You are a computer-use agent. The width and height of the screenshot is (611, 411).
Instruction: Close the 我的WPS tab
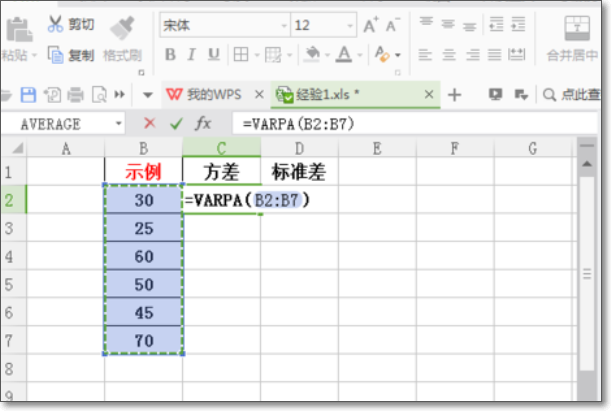[259, 94]
